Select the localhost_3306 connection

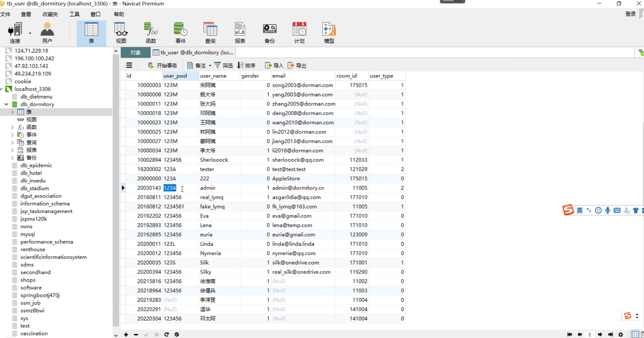point(33,89)
